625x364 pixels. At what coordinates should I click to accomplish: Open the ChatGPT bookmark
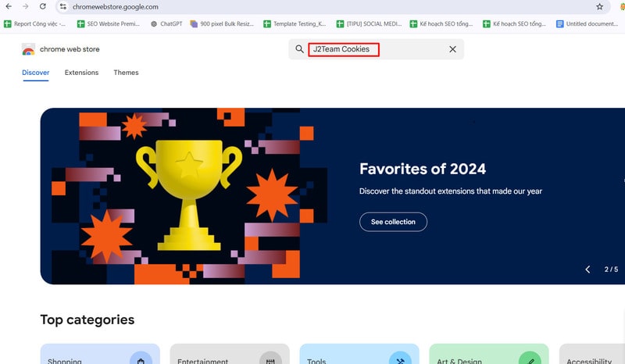tap(166, 24)
